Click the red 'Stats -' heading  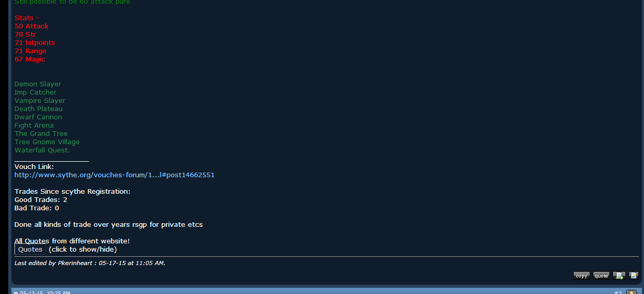point(27,18)
